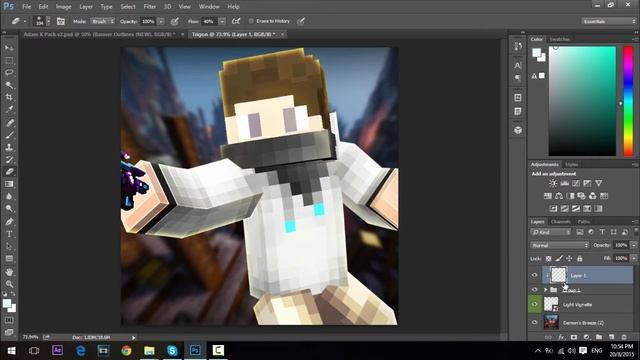The height and width of the screenshot is (360, 640).
Task: Open the Image menu
Action: coord(63,7)
